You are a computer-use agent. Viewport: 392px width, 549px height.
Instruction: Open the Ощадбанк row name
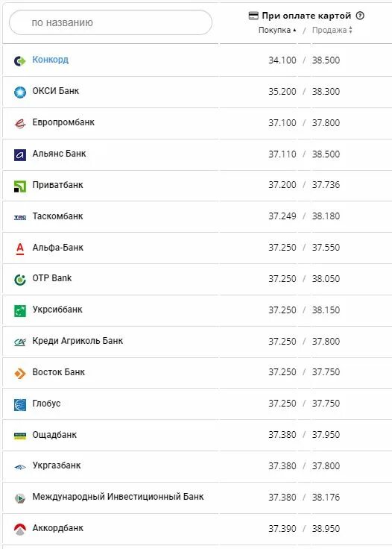tap(54, 435)
